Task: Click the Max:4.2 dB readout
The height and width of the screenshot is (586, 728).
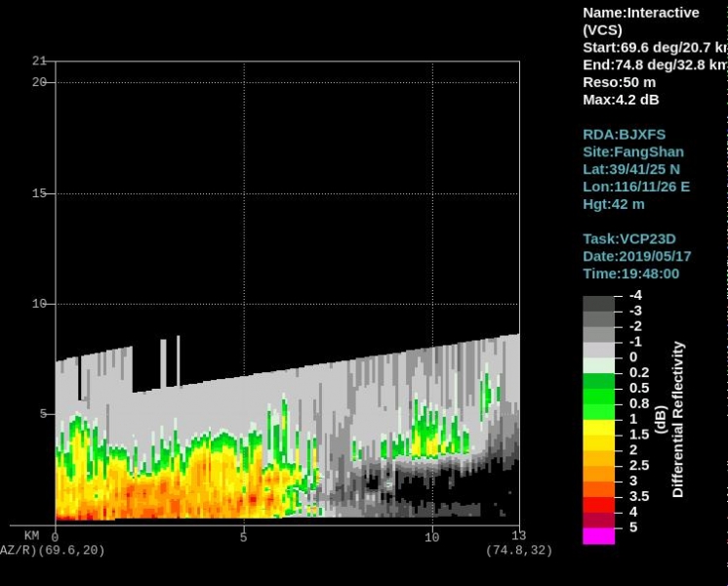Action: (x=621, y=100)
